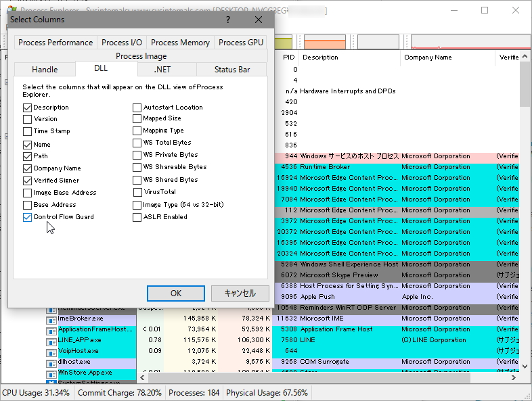Click Physical Usage status bar entry
532x401 pixels.
(x=267, y=393)
